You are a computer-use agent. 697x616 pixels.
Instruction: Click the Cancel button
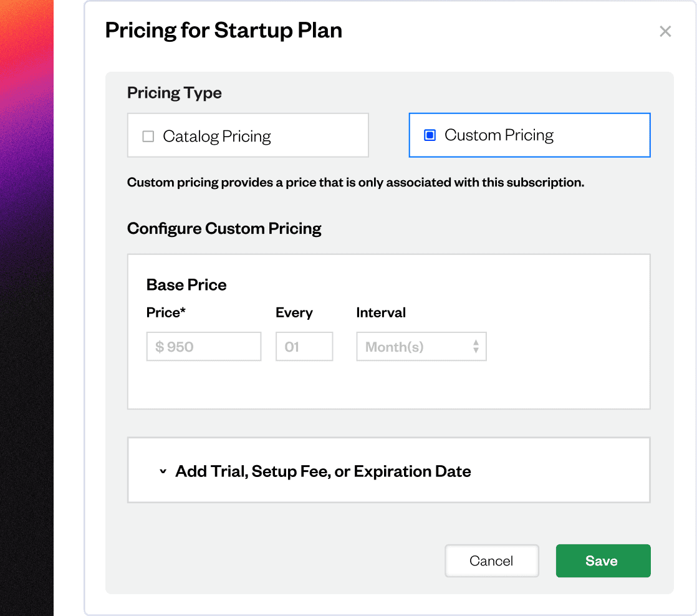tap(492, 561)
